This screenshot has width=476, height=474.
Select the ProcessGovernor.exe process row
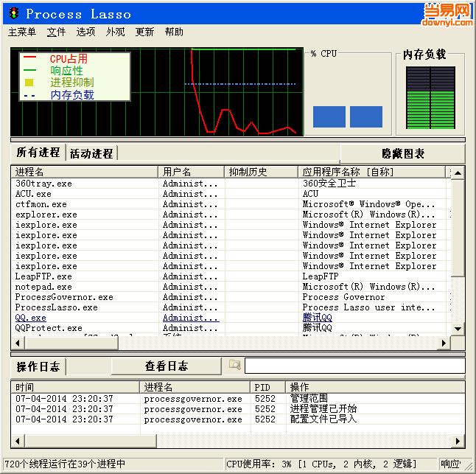pyautogui.click(x=64, y=297)
